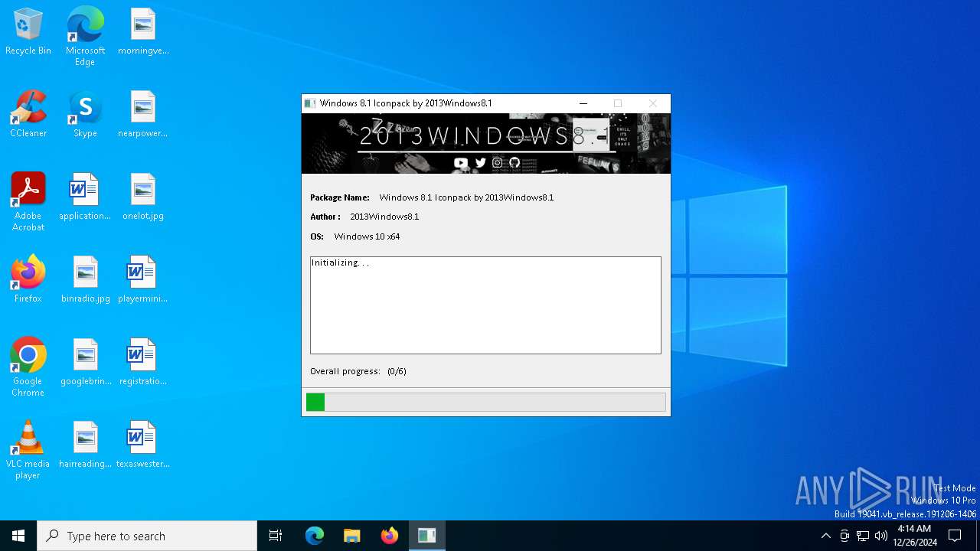Screen dimensions: 980x551
Task: Launch Firefox from the desktop
Action: coord(28,280)
